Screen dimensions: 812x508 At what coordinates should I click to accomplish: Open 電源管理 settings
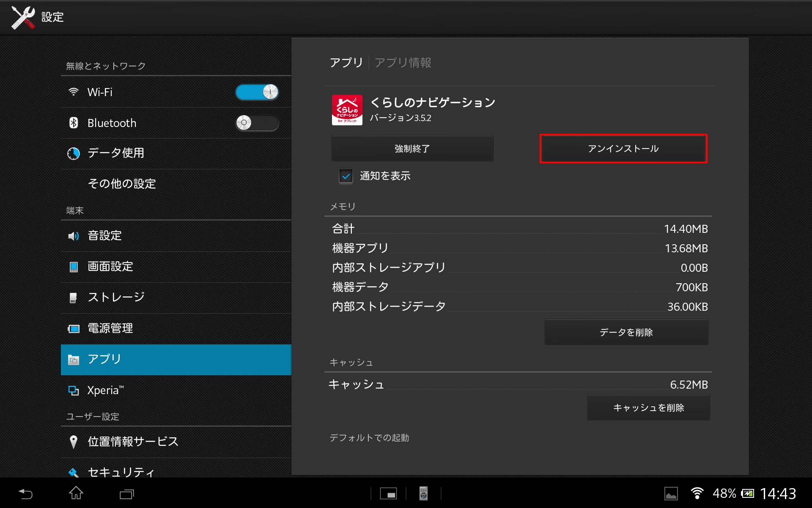pos(176,329)
